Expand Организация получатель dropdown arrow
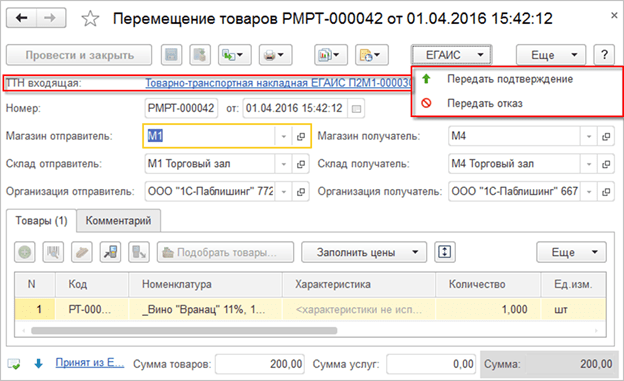The image size is (624, 381). 589,191
